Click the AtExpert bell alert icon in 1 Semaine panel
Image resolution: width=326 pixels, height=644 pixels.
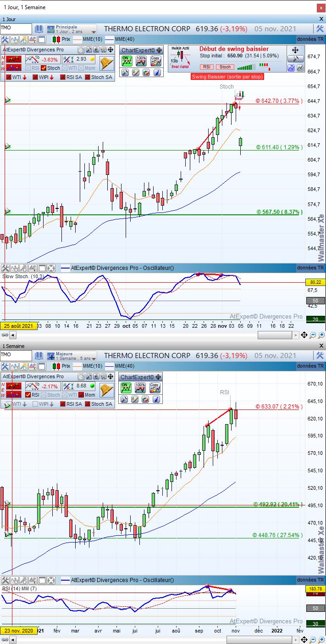[107, 390]
